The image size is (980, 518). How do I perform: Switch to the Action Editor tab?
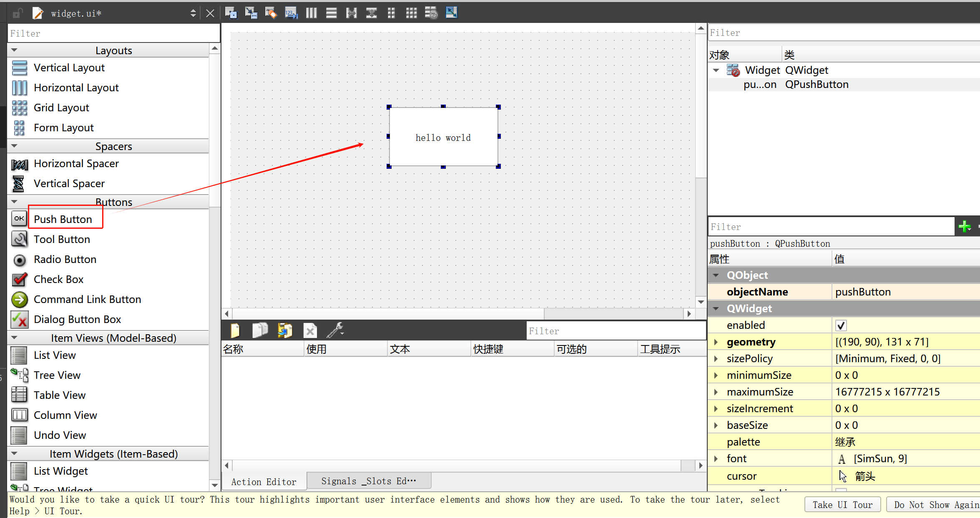[x=264, y=482]
